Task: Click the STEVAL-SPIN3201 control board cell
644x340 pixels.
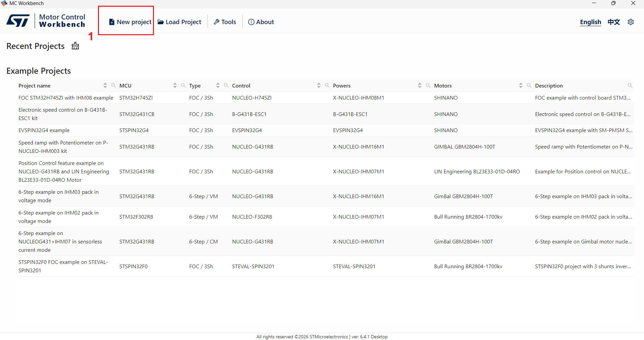Action: click(253, 267)
